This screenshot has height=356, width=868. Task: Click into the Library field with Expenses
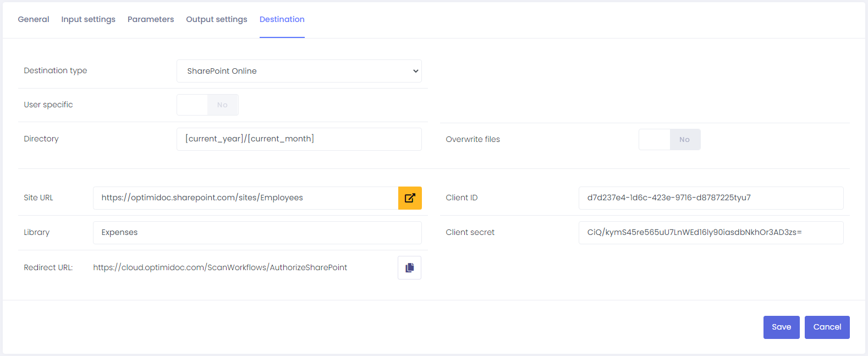click(x=257, y=233)
